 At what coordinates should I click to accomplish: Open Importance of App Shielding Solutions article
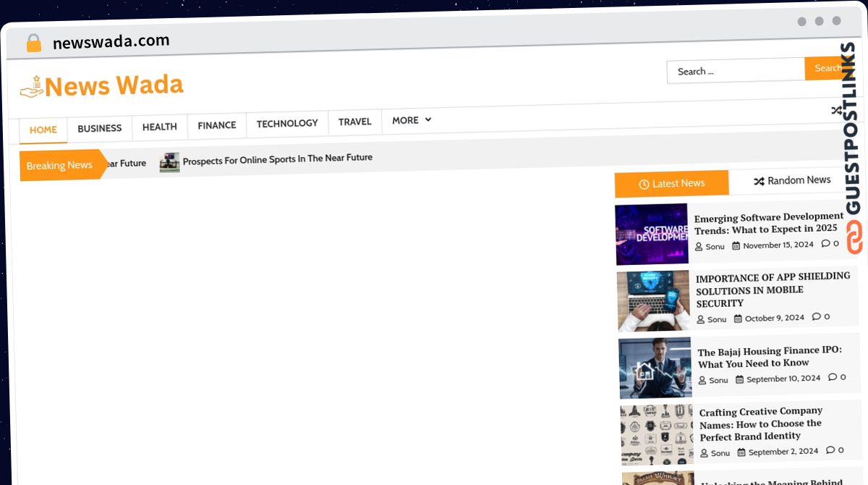pos(773,290)
